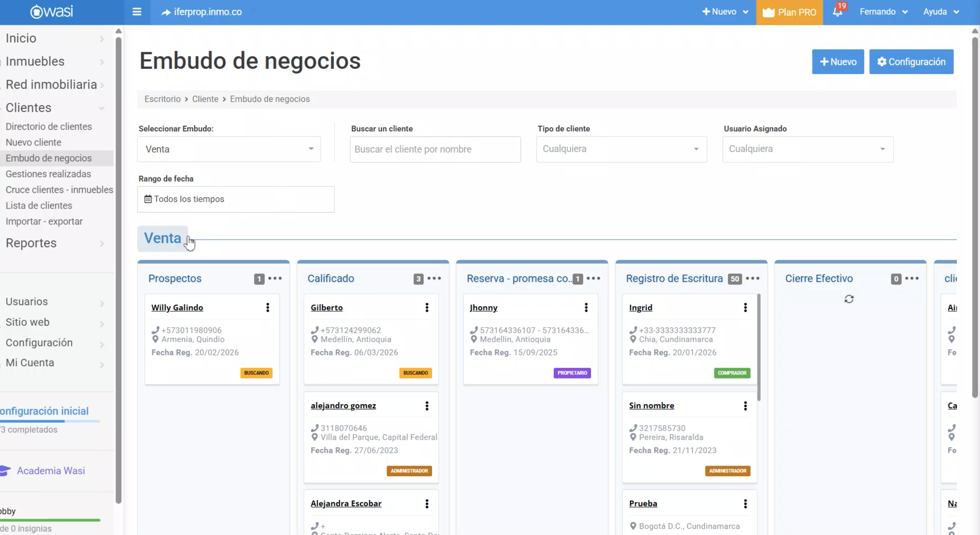Open the notifications bell icon
The width and height of the screenshot is (980, 535).
point(837,12)
